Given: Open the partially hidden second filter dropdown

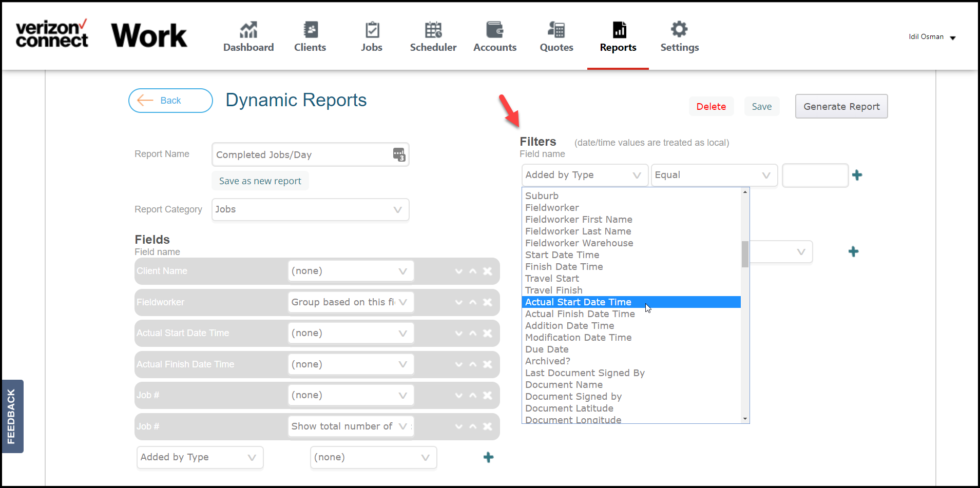Looking at the screenshot, I should pyautogui.click(x=781, y=252).
